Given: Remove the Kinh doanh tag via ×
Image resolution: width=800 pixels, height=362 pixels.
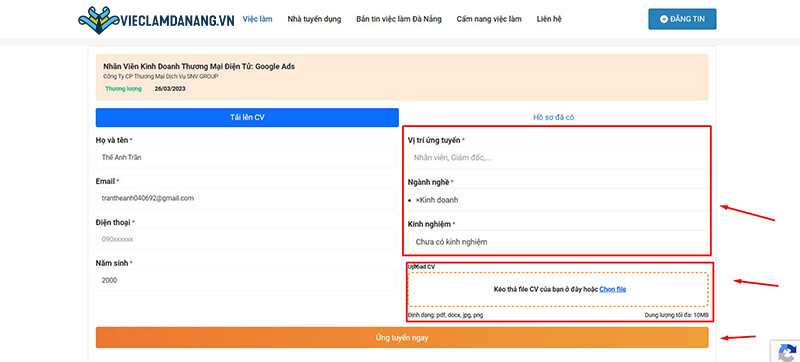Looking at the screenshot, I should click(418, 200).
